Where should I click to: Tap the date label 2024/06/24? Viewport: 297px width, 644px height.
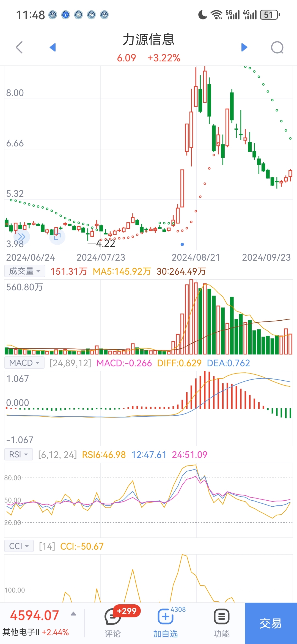point(31,257)
